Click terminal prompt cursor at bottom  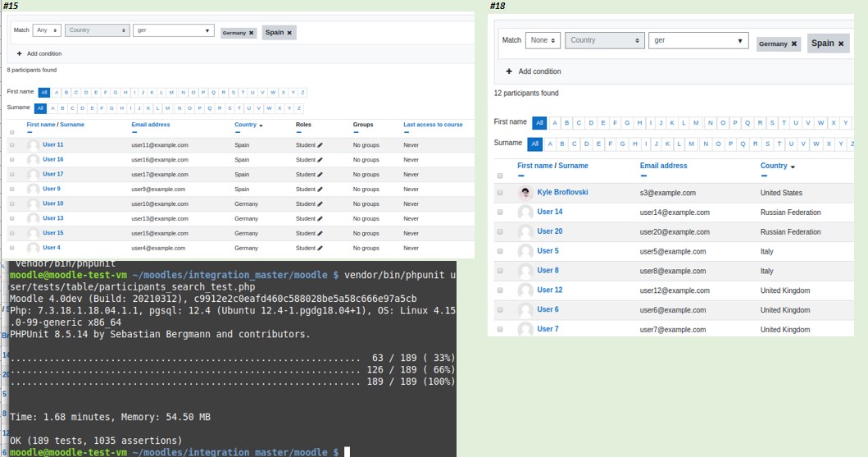point(347,452)
